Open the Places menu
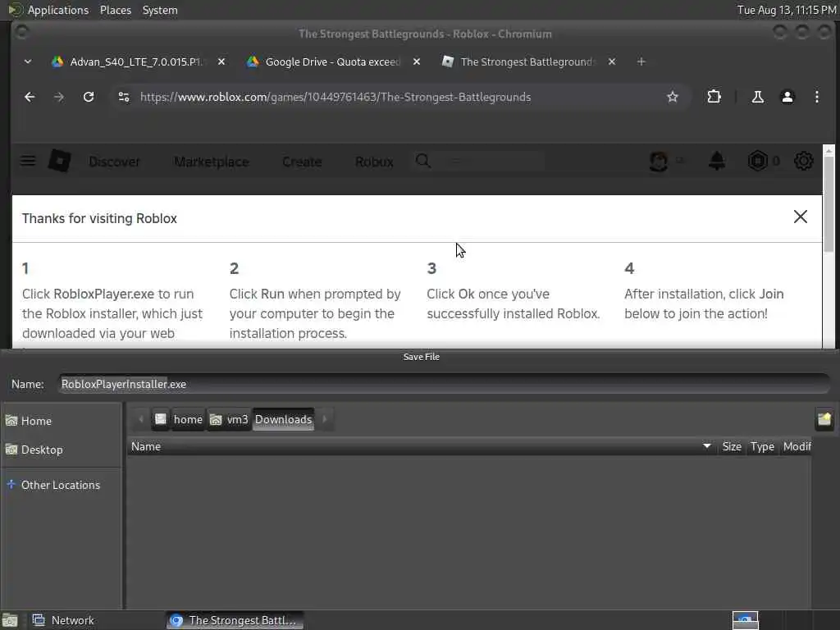Screen dimensions: 840x630 [115, 10]
